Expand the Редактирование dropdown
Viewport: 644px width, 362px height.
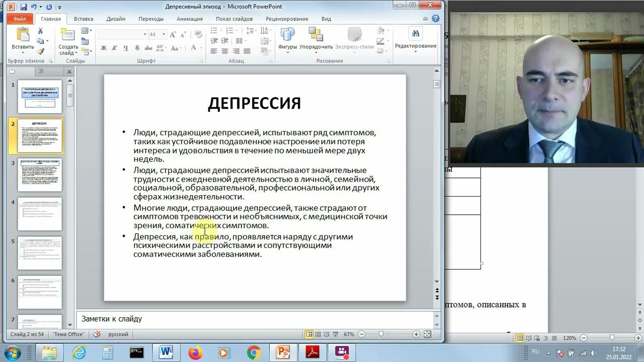click(x=416, y=52)
